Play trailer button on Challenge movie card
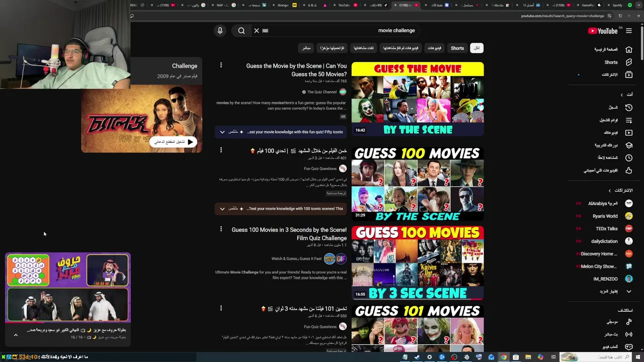 coord(174,142)
